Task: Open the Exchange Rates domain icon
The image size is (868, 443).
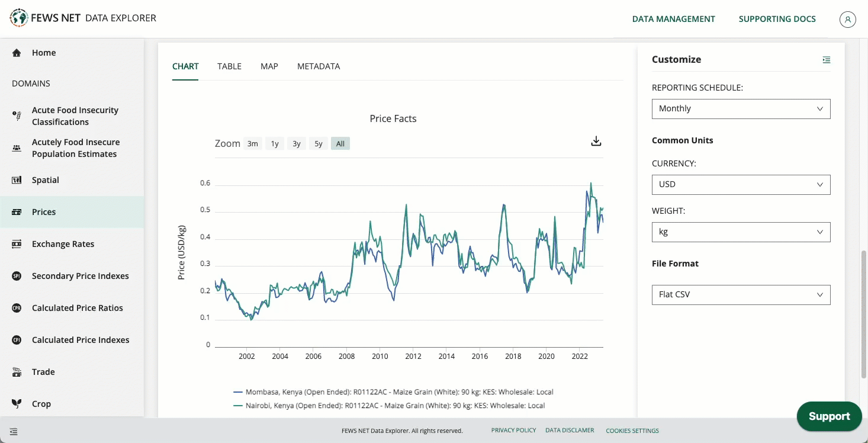Action: pyautogui.click(x=17, y=244)
